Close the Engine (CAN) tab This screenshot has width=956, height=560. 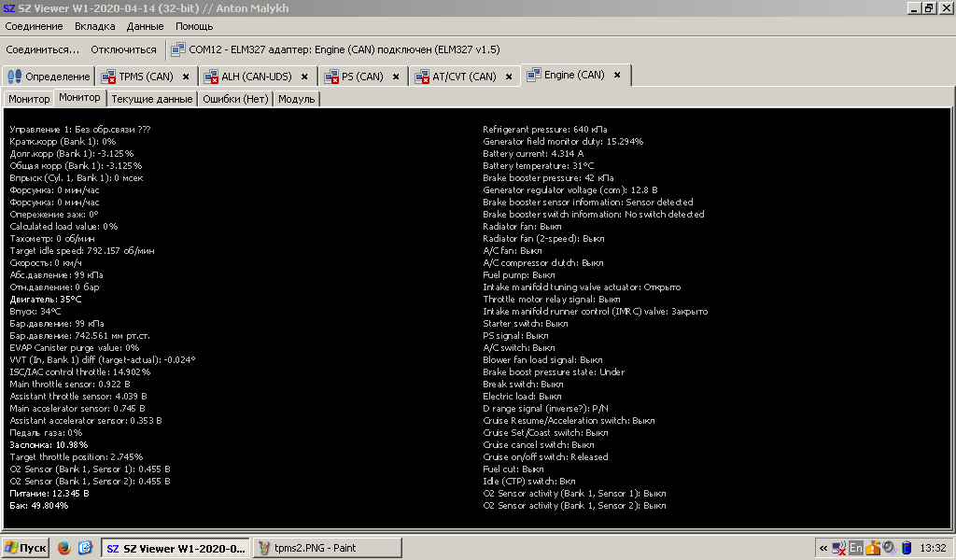pyautogui.click(x=617, y=75)
